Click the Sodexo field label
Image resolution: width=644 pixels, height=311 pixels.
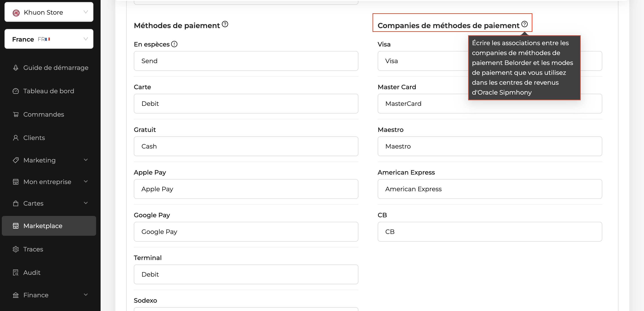(146, 300)
